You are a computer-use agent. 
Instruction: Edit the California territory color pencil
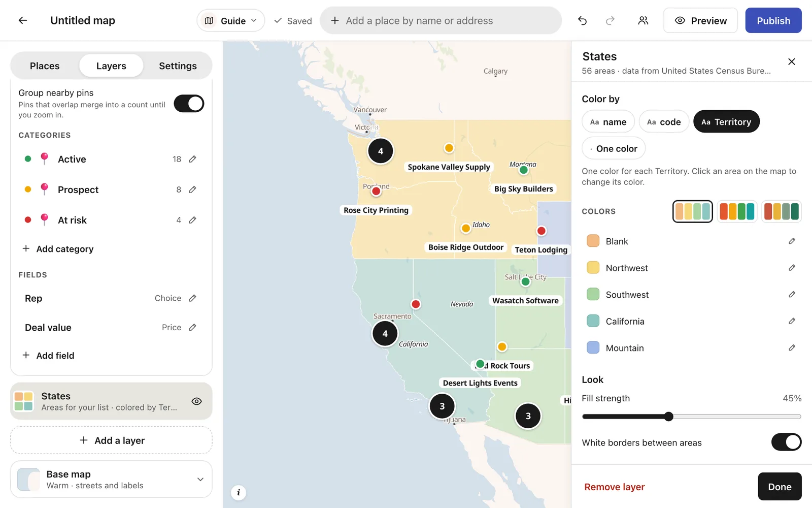(792, 321)
